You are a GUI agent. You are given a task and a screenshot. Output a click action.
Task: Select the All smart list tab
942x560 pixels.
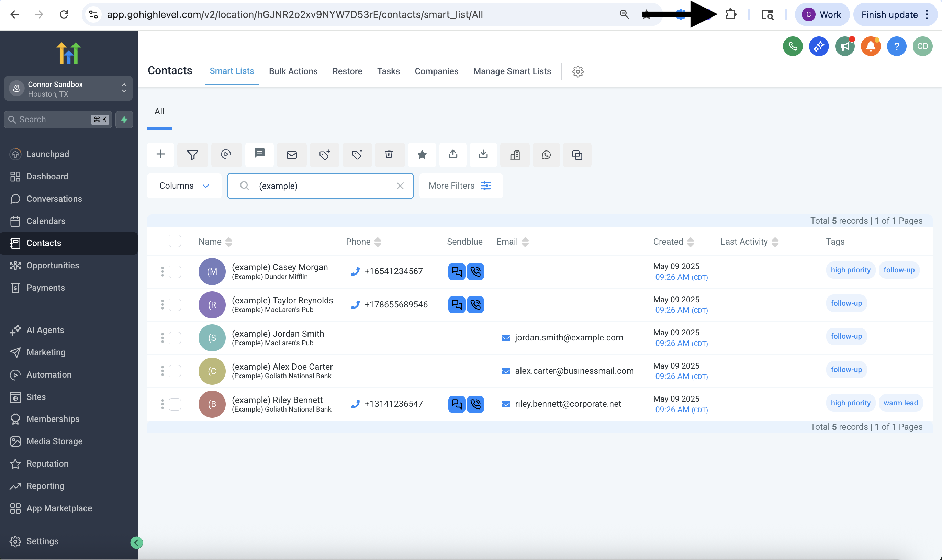pyautogui.click(x=160, y=112)
